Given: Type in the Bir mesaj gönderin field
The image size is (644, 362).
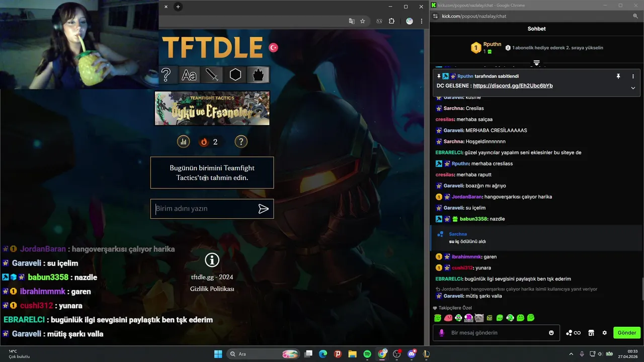Looking at the screenshot, I should tap(496, 332).
